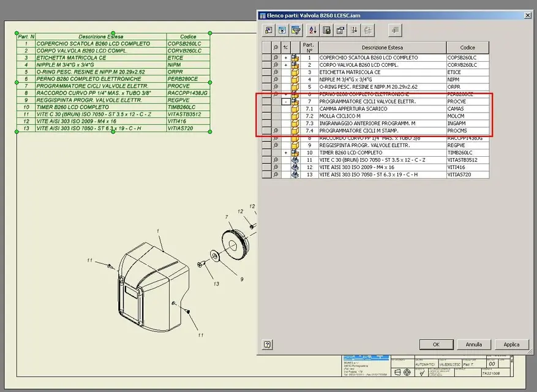
Task: Click the part icon of INGRANAGGIO ANTERIORE row
Action: 295,123
